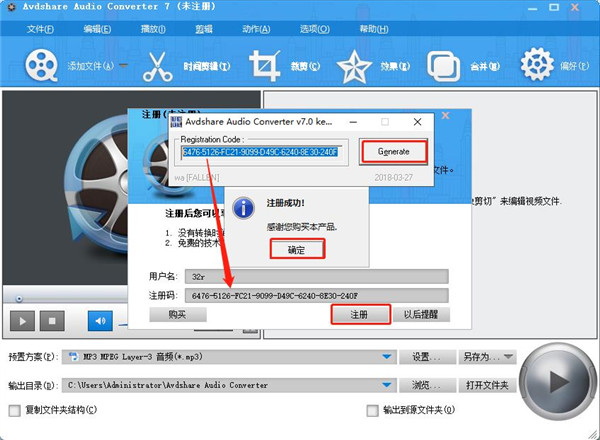Click the stop button under preview
This screenshot has width=600, height=440.
point(52,321)
